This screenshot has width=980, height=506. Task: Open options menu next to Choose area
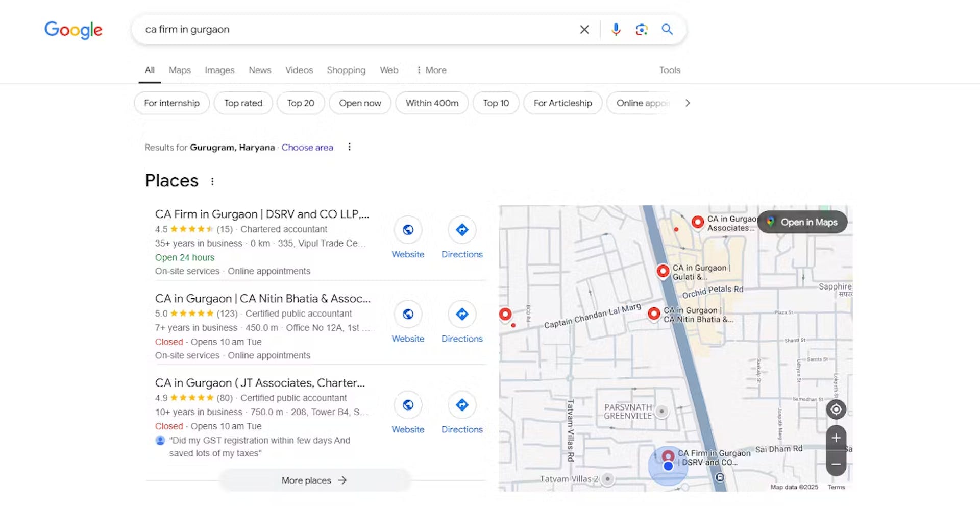[x=349, y=147]
